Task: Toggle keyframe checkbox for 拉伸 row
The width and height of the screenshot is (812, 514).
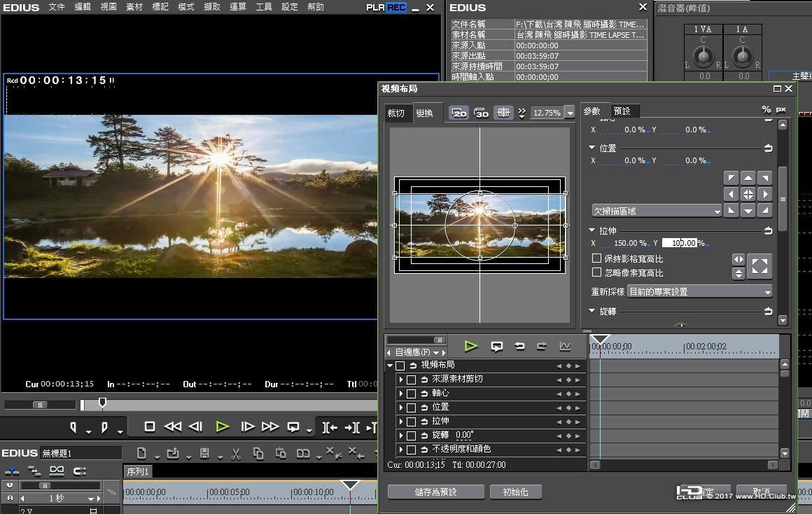Action: pos(411,422)
